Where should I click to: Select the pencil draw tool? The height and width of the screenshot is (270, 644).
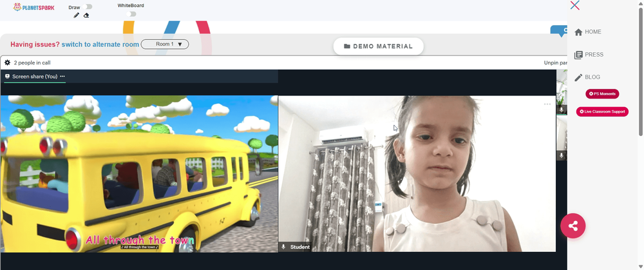(76, 15)
